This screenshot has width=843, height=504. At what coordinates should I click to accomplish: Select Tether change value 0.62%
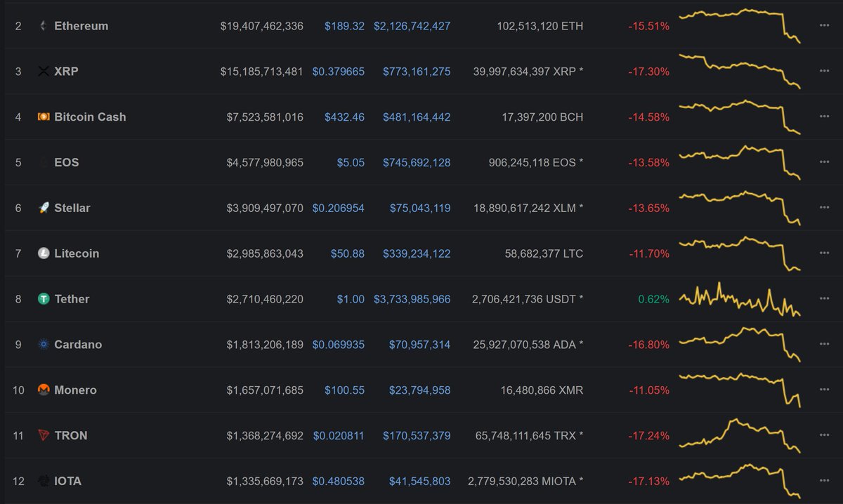pos(653,299)
